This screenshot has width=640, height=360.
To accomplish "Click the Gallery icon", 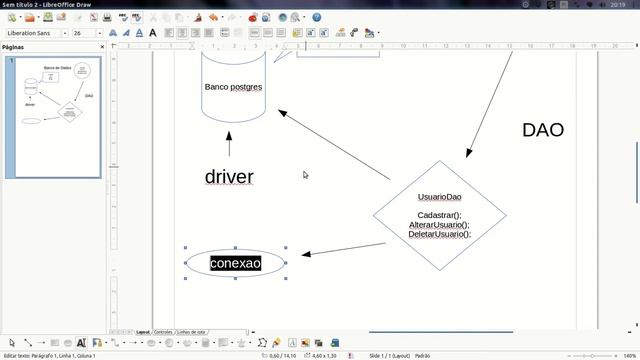I will (319, 343).
